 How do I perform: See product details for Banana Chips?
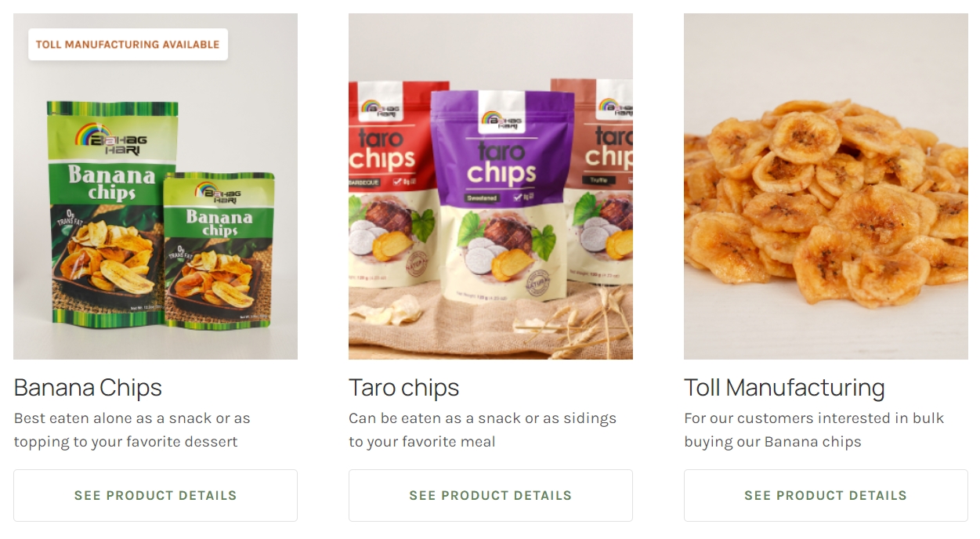click(155, 495)
